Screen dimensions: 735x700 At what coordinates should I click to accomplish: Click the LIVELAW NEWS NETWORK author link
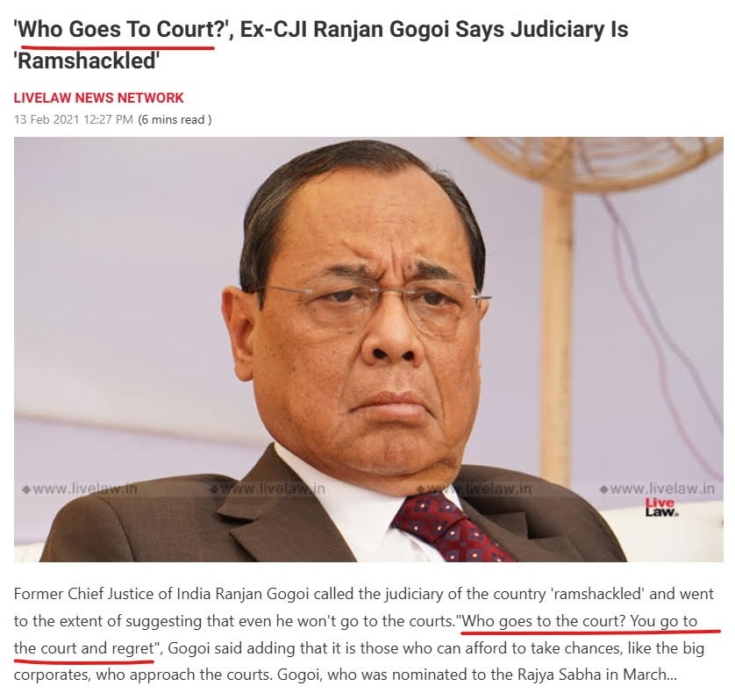[x=98, y=98]
